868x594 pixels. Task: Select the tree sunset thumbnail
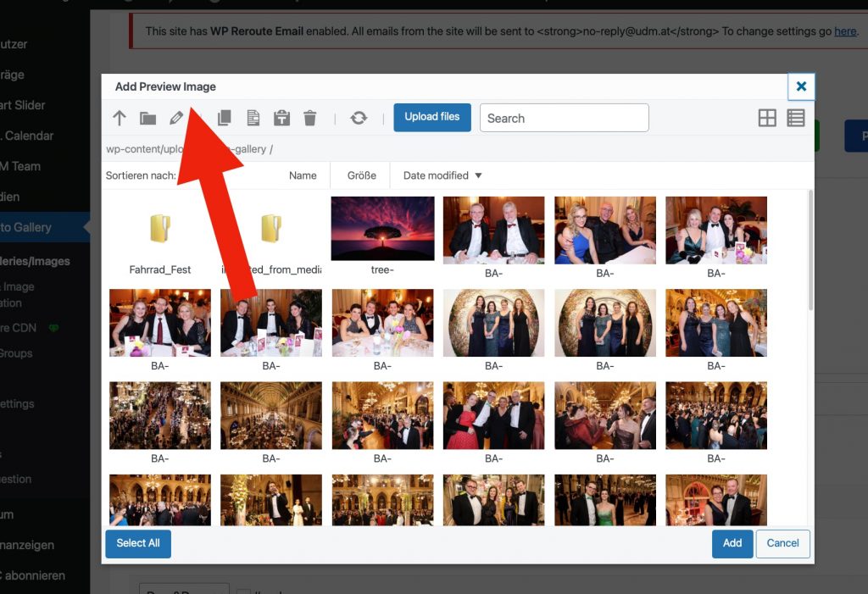tap(382, 228)
